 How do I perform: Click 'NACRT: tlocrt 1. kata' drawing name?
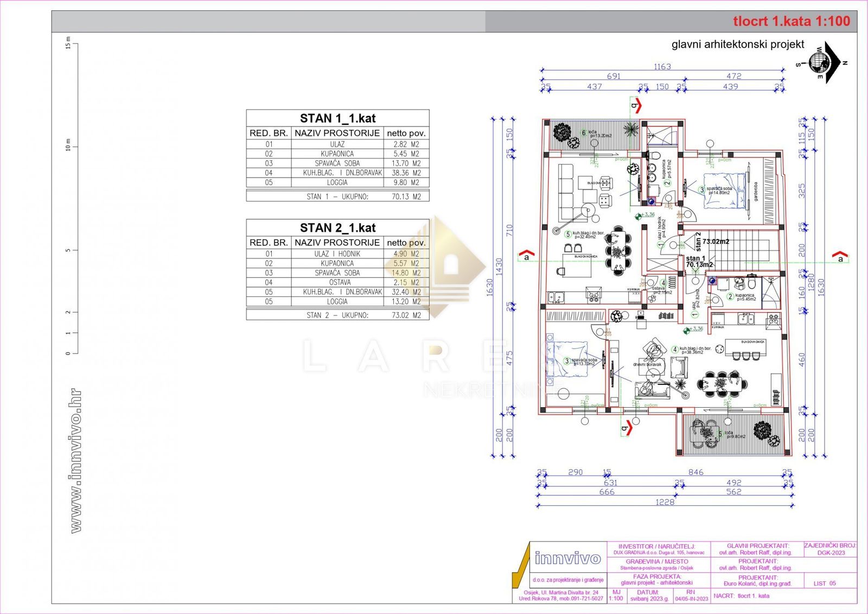coord(741,596)
